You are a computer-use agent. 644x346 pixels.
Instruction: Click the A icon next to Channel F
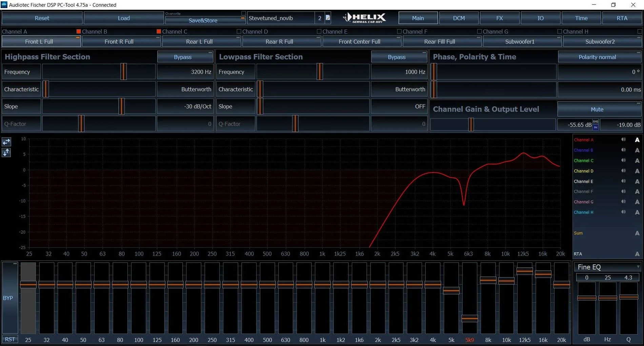(x=637, y=191)
